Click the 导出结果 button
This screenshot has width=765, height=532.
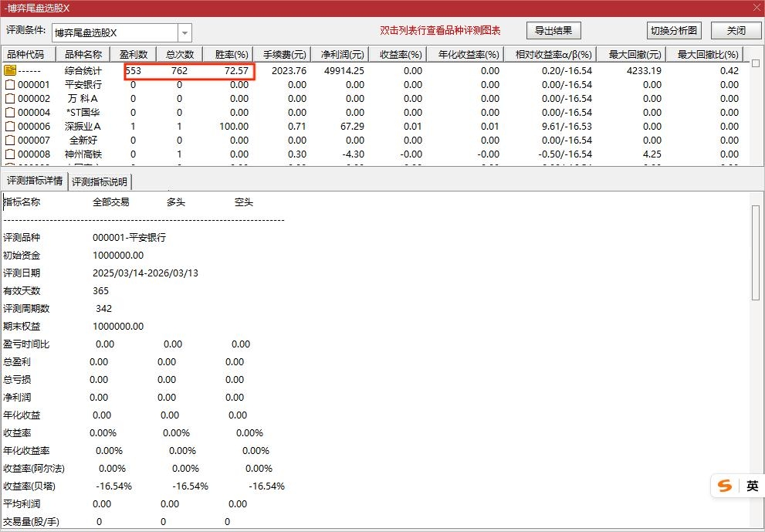(x=554, y=30)
